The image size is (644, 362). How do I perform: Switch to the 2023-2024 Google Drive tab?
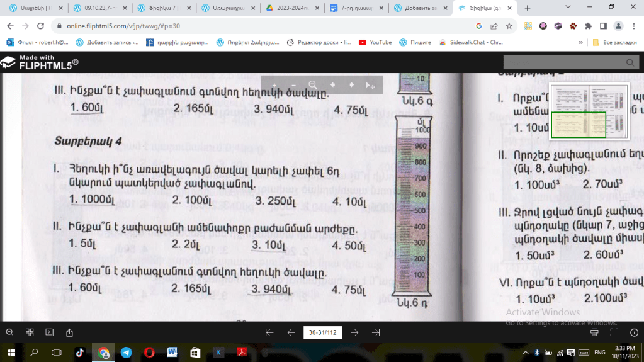pyautogui.click(x=293, y=8)
